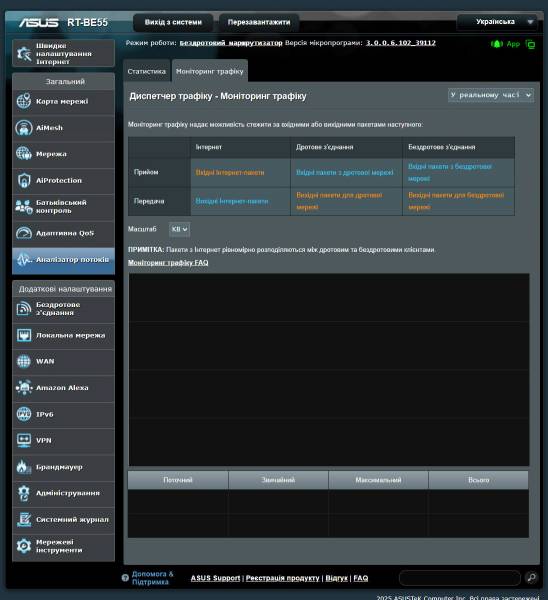
Task: Click 'Вихідні пакети для бездротової мережі' text
Action: coord(456,201)
